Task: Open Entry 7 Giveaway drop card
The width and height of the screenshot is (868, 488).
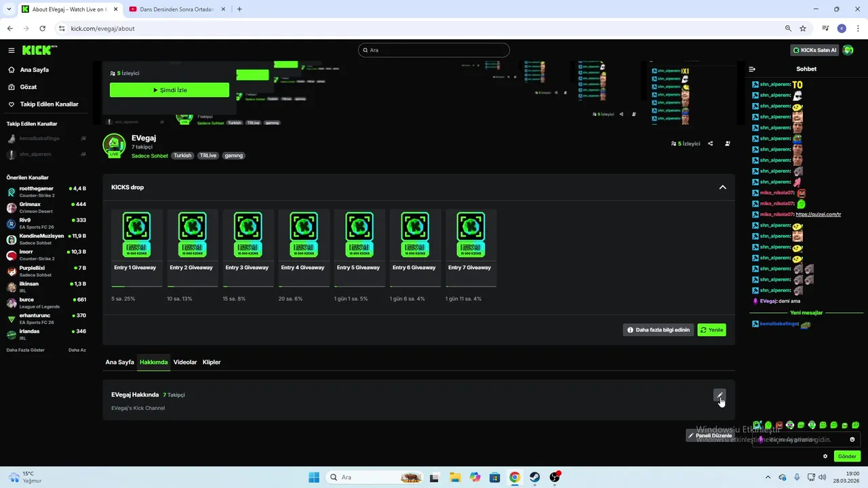Action: pos(470,248)
